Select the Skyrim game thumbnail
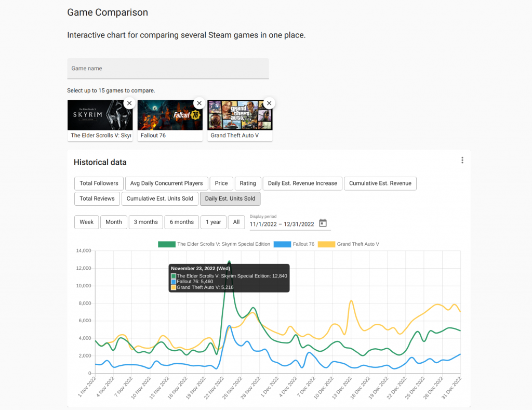This screenshot has width=532, height=410. [x=100, y=115]
